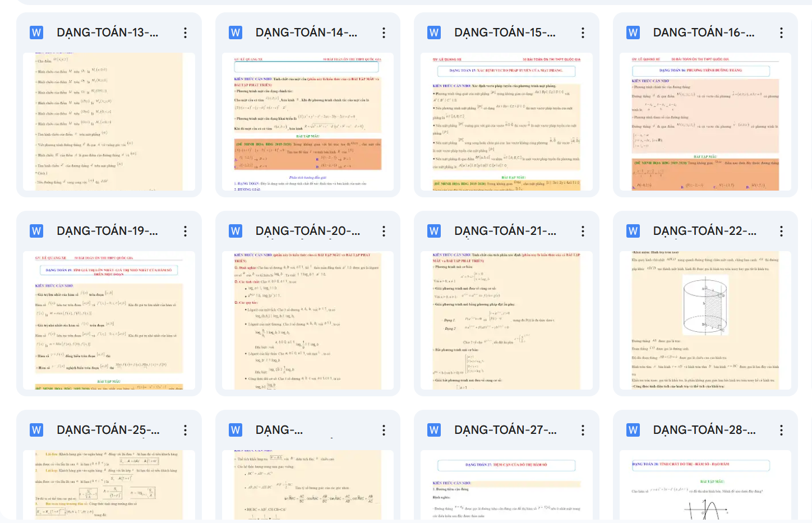The height and width of the screenshot is (523, 812).
Task: Show options menu for DẠNG-TOÁN-28
Action: (781, 430)
